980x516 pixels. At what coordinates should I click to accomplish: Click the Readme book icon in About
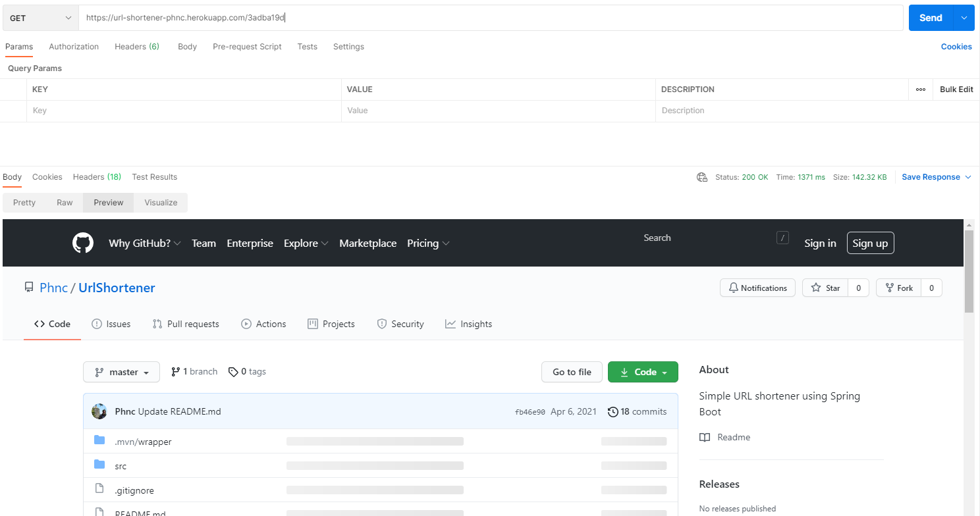705,438
